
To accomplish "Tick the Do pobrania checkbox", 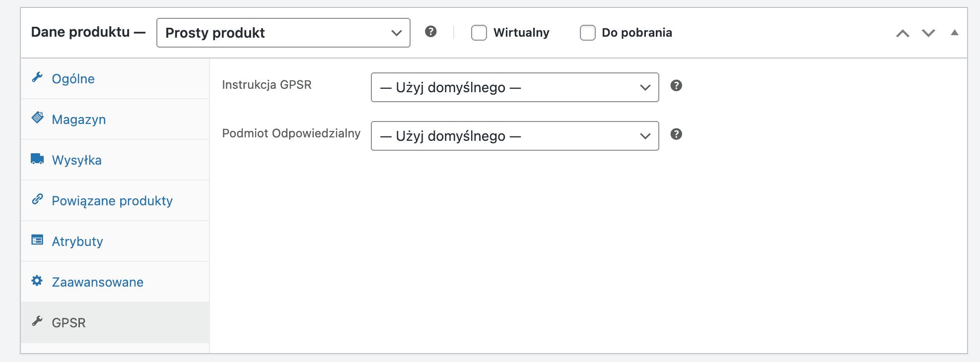I will point(588,33).
